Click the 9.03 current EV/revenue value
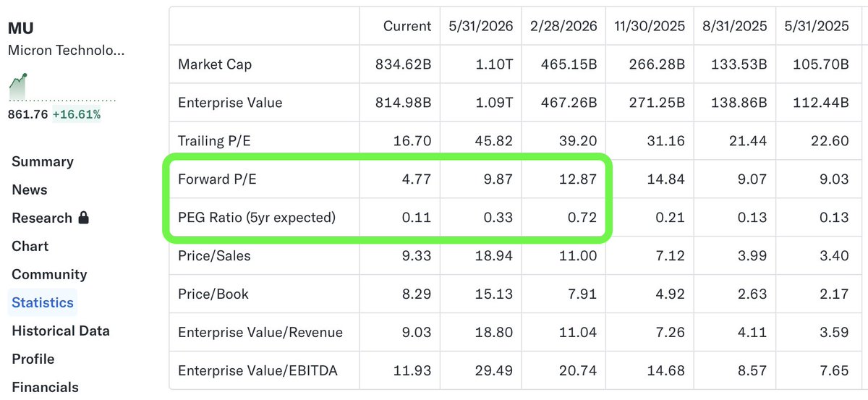The height and width of the screenshot is (400, 868). pyautogui.click(x=417, y=332)
